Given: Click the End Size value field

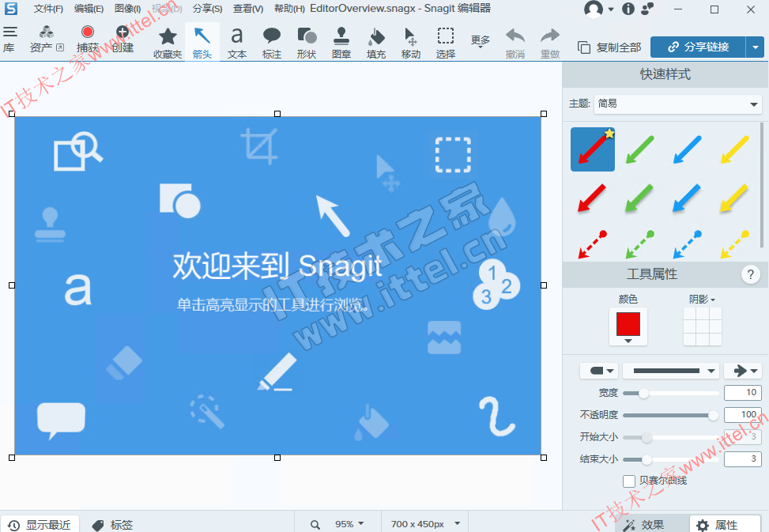Looking at the screenshot, I should click(x=743, y=459).
